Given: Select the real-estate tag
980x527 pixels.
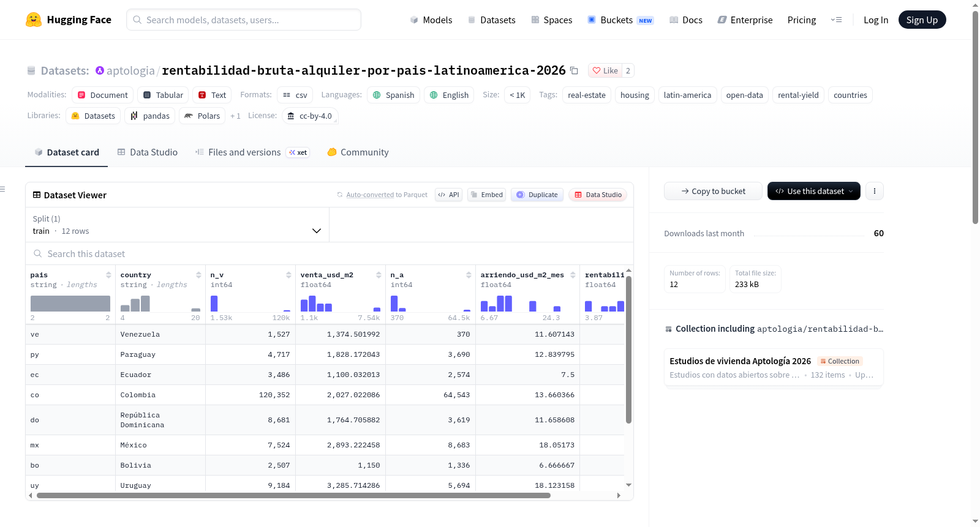Looking at the screenshot, I should click(x=587, y=95).
